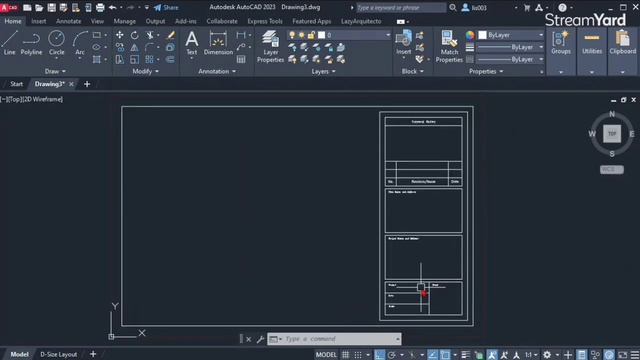Open the Insert ribbon tab
The width and height of the screenshot is (640, 360).
(x=39, y=21)
